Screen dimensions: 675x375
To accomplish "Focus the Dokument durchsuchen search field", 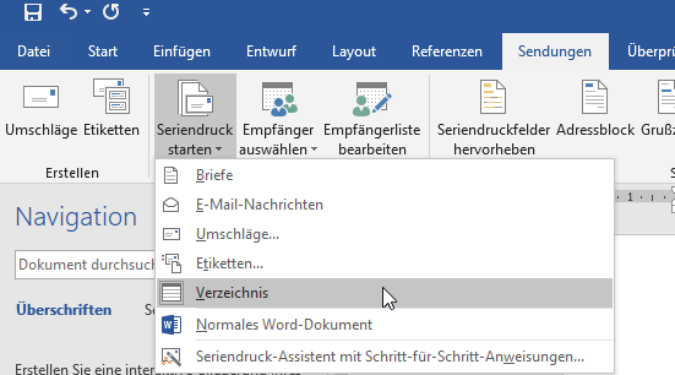I will (x=85, y=265).
